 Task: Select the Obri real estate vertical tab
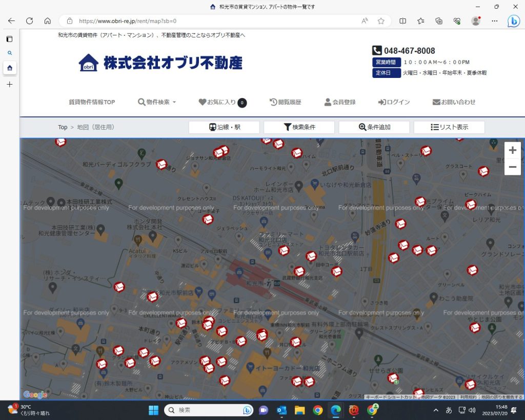10,68
